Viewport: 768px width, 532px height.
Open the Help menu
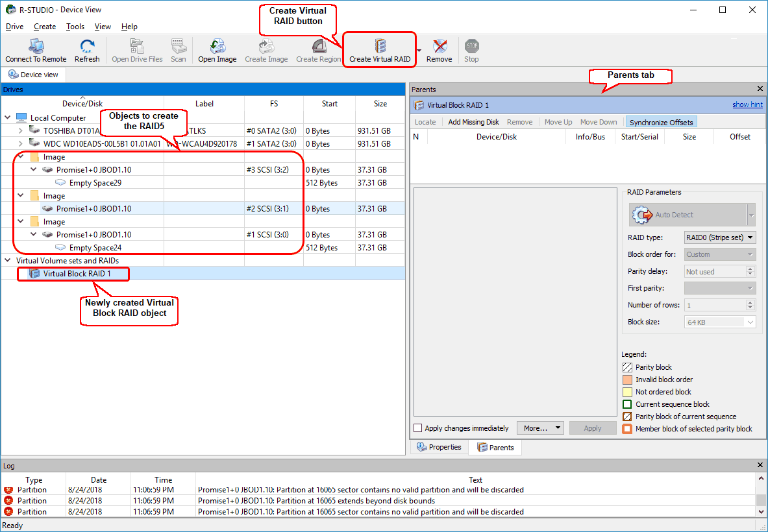(x=129, y=27)
